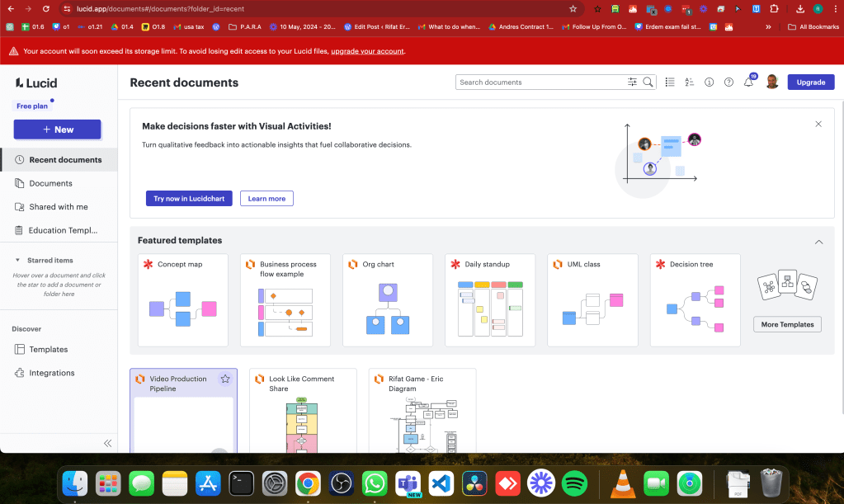Open the All Bookmarks folder
The width and height of the screenshot is (844, 504).
[x=813, y=26]
